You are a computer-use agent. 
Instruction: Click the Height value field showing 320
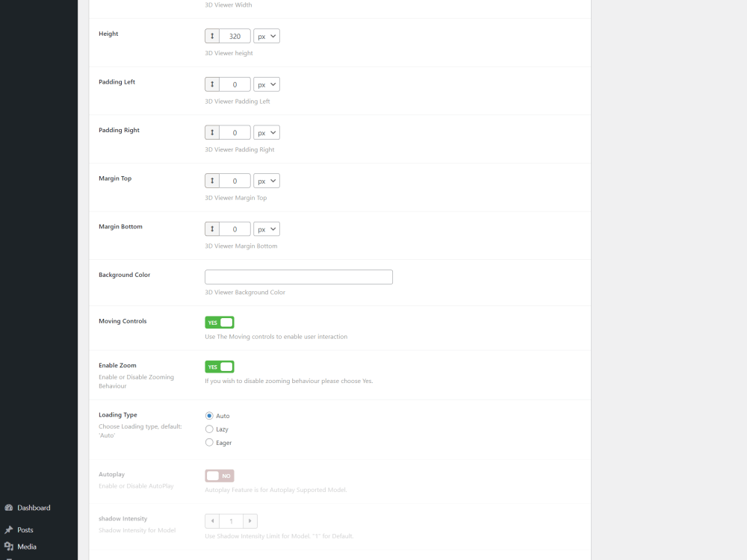tap(235, 35)
